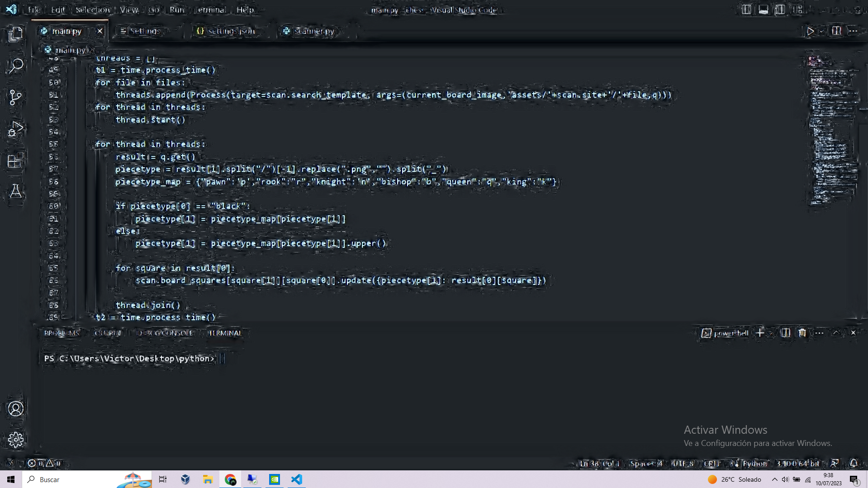Open the Extensions icon
The image size is (868, 488).
tap(16, 161)
